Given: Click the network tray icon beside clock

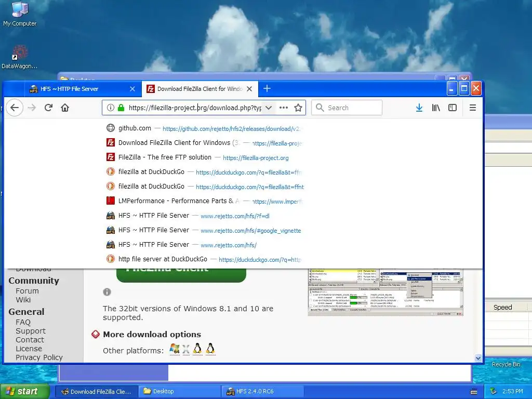Looking at the screenshot, I should [494, 391].
